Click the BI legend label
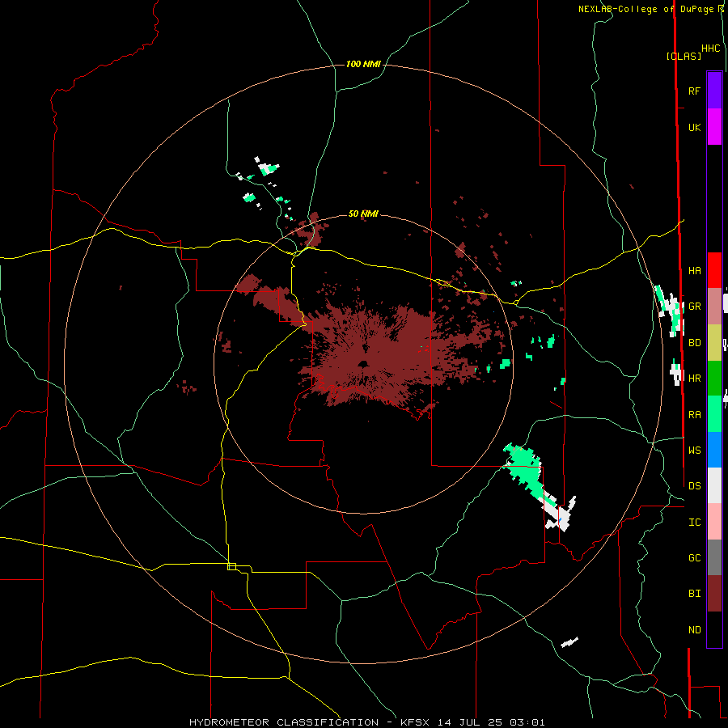728x728 pixels. 695,594
